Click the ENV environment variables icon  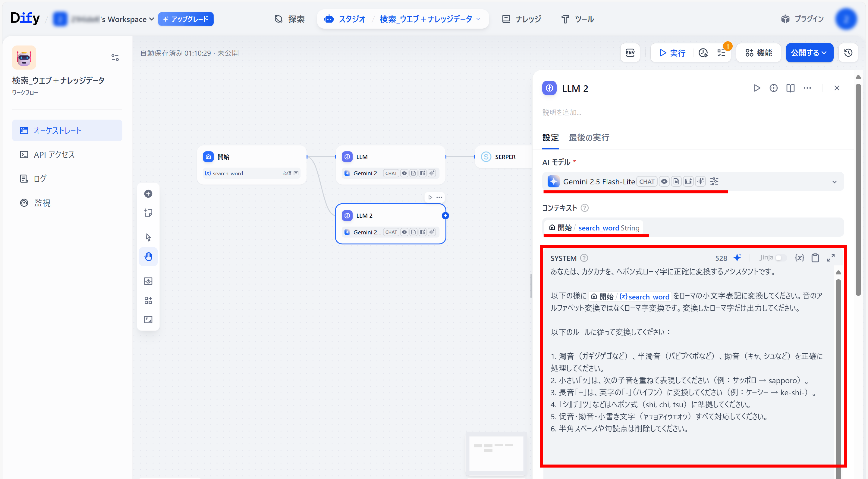630,53
